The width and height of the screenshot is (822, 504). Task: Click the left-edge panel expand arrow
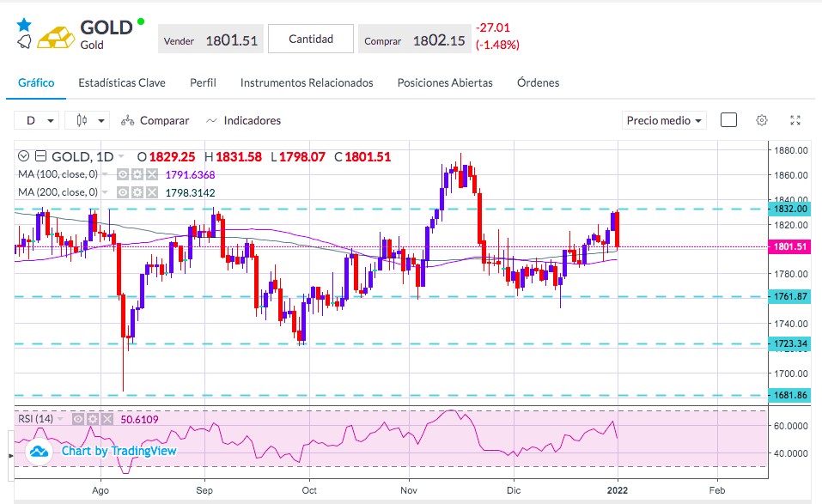(x=10, y=456)
